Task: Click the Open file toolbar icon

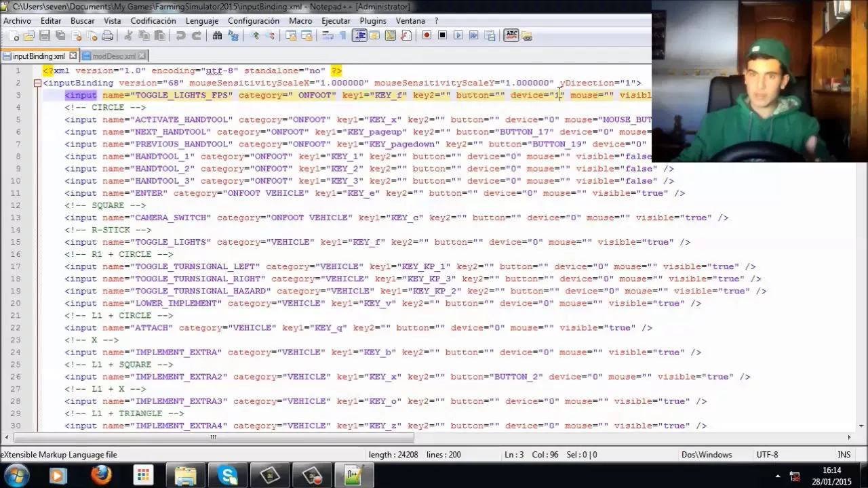Action: point(28,35)
